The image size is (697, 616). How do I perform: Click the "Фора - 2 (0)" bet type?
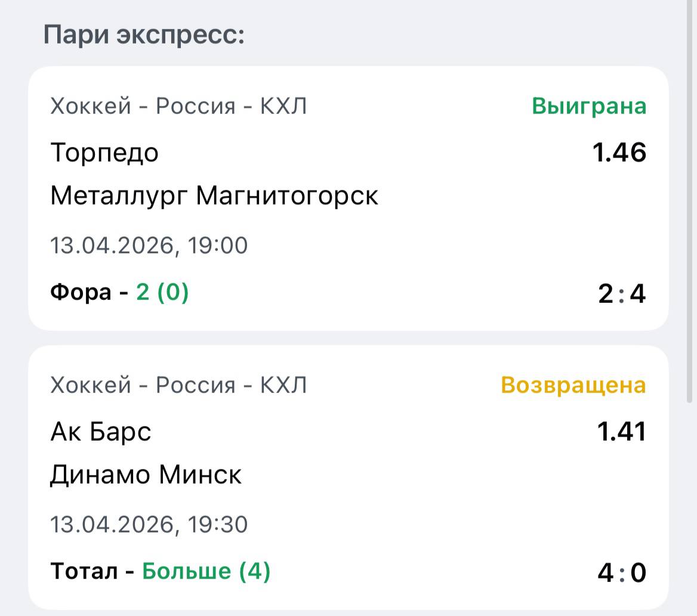tap(119, 292)
